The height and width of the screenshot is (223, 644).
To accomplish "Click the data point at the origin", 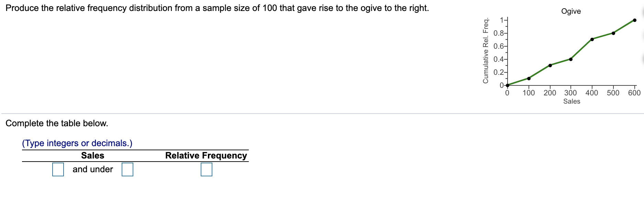I will [x=507, y=85].
